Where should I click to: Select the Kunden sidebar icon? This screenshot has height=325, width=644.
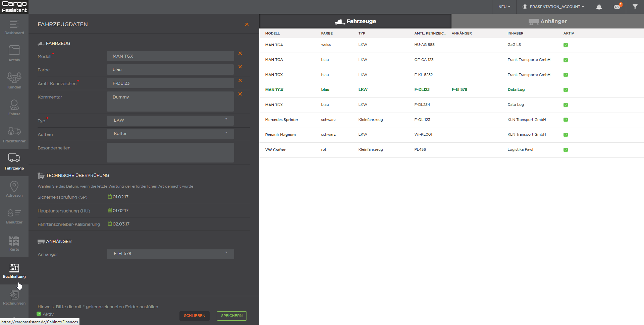(x=14, y=80)
